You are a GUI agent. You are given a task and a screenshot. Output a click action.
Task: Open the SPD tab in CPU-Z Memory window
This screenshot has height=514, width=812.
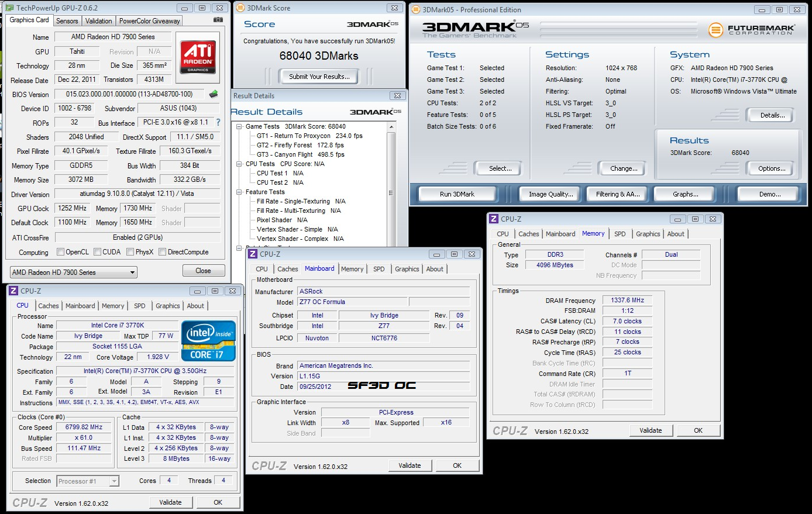(620, 234)
